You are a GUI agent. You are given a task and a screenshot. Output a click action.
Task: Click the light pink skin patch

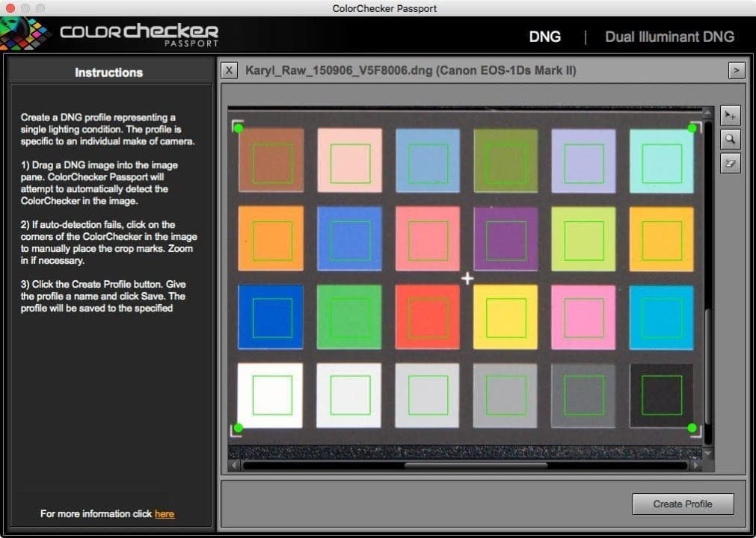(x=349, y=161)
